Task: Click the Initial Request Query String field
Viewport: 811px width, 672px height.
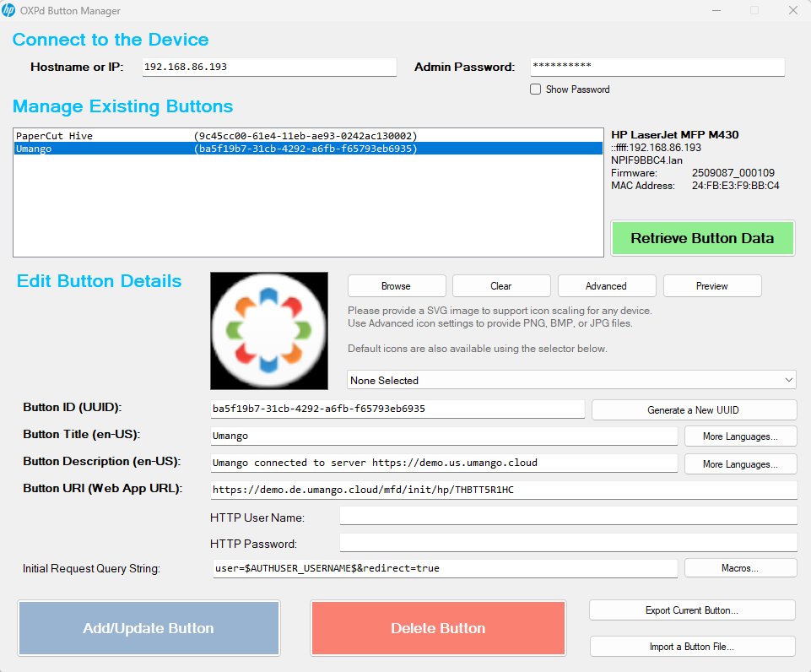Action: pyautogui.click(x=446, y=568)
